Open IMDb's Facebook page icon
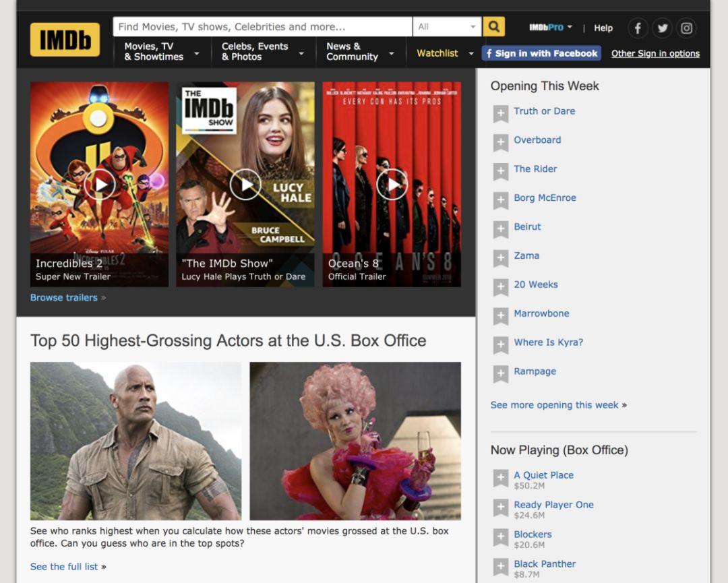The width and height of the screenshot is (728, 583). click(x=638, y=28)
